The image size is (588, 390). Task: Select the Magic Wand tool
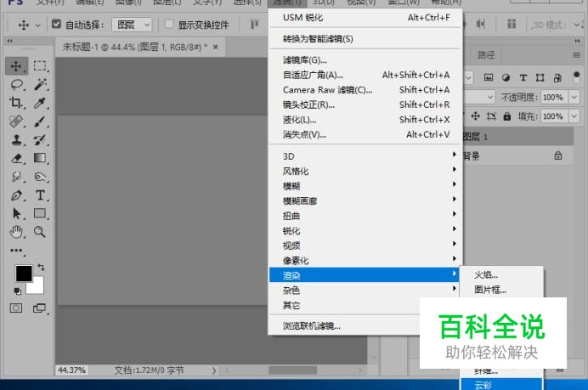pos(40,85)
